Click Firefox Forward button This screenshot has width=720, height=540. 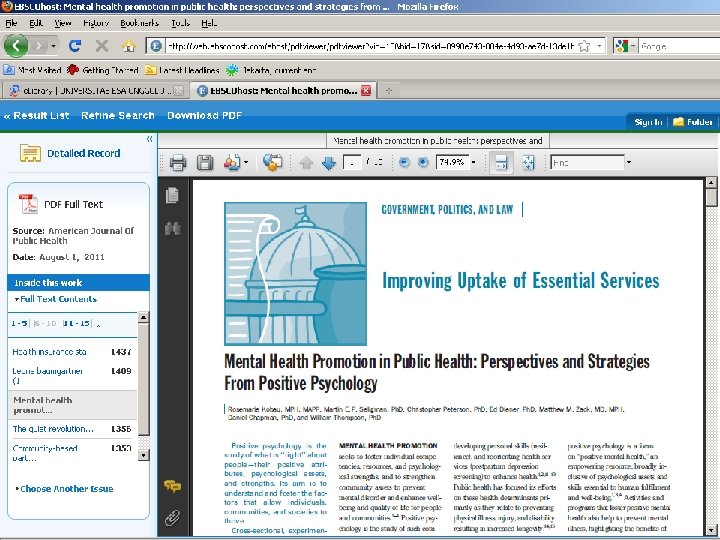39,46
